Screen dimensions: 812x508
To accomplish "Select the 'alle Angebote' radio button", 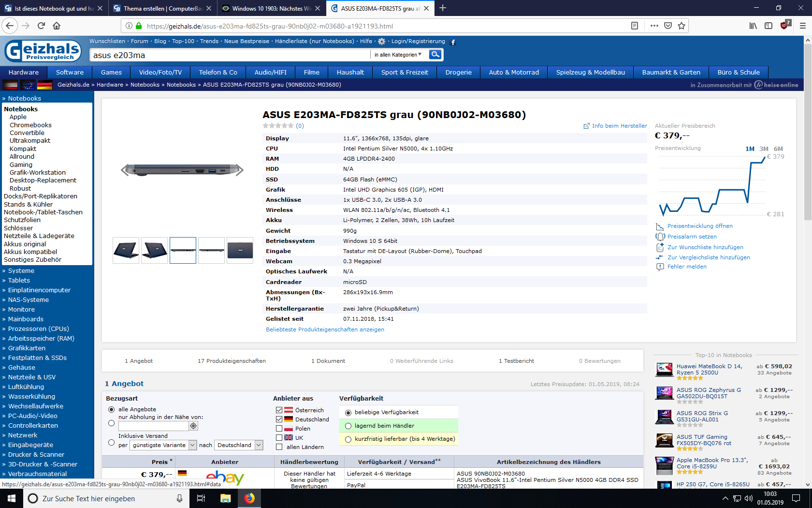I will coord(112,409).
